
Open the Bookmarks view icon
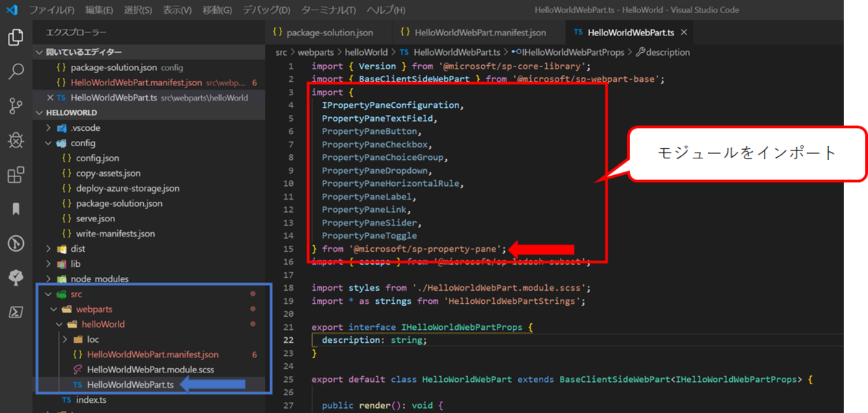pos(15,210)
